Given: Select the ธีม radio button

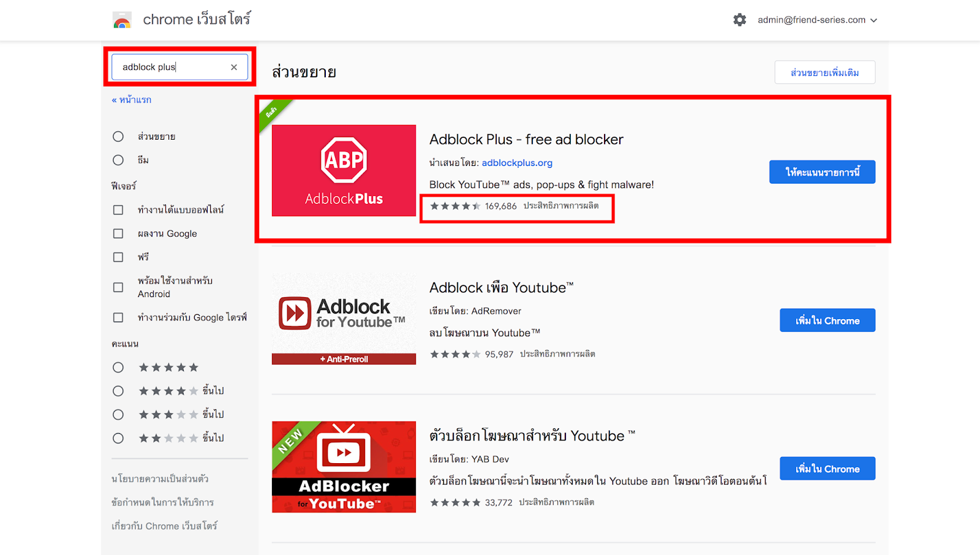Looking at the screenshot, I should (118, 160).
